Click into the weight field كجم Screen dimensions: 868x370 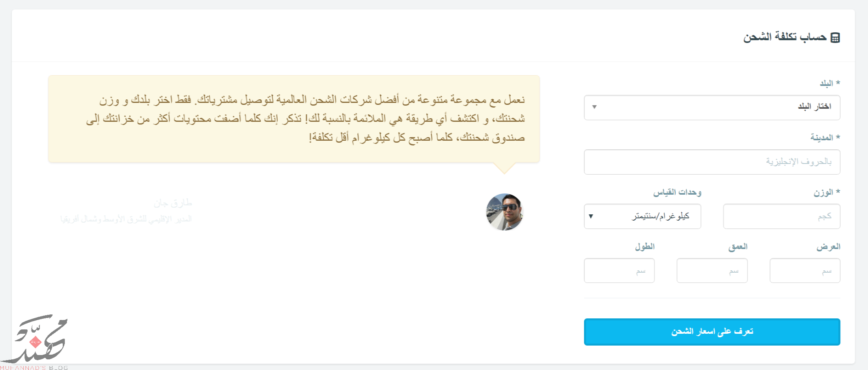tap(782, 216)
